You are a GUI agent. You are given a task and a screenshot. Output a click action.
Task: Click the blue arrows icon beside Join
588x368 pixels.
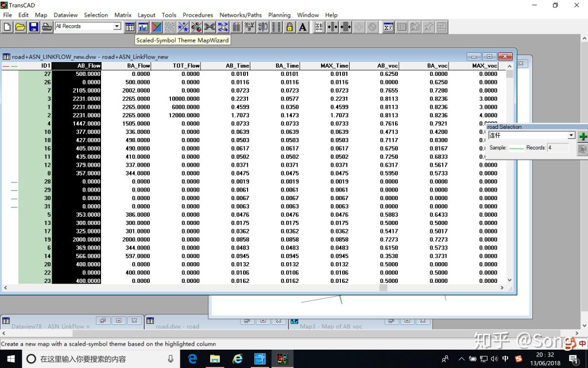coord(223,27)
